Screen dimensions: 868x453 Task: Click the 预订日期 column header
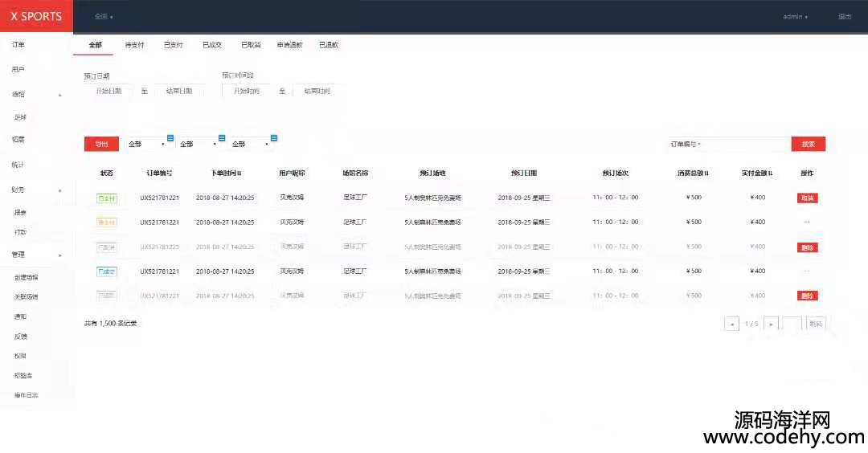pos(524,173)
